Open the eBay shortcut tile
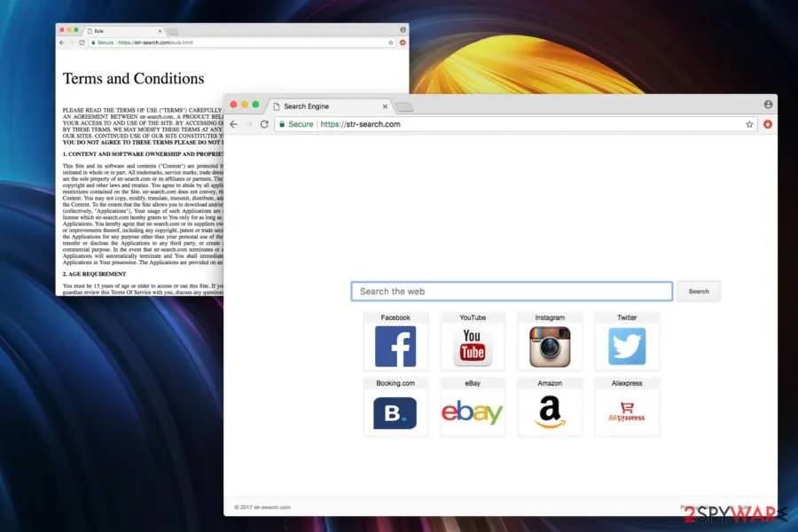The height and width of the screenshot is (532, 798). (x=473, y=407)
